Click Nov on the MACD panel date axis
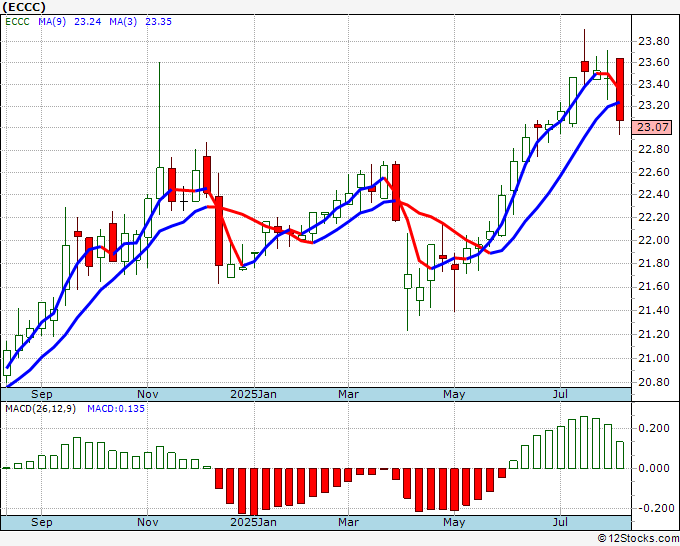Viewport: 680px width, 546px height. [147, 522]
